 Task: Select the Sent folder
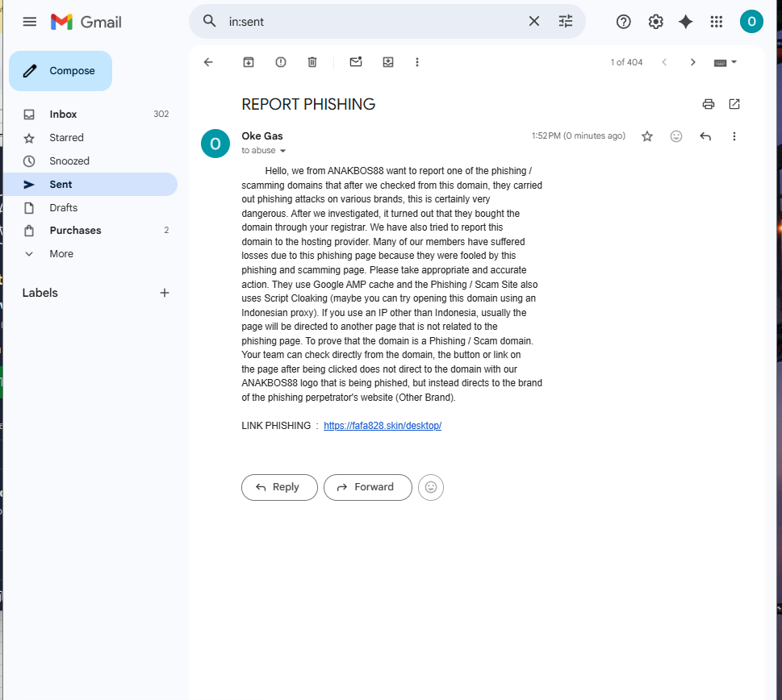(90, 185)
